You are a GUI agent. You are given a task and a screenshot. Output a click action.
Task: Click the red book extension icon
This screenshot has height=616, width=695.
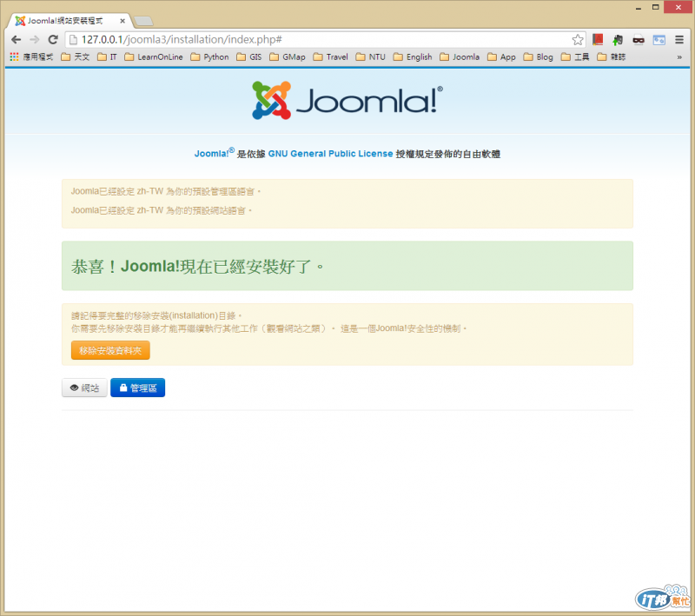tap(598, 39)
